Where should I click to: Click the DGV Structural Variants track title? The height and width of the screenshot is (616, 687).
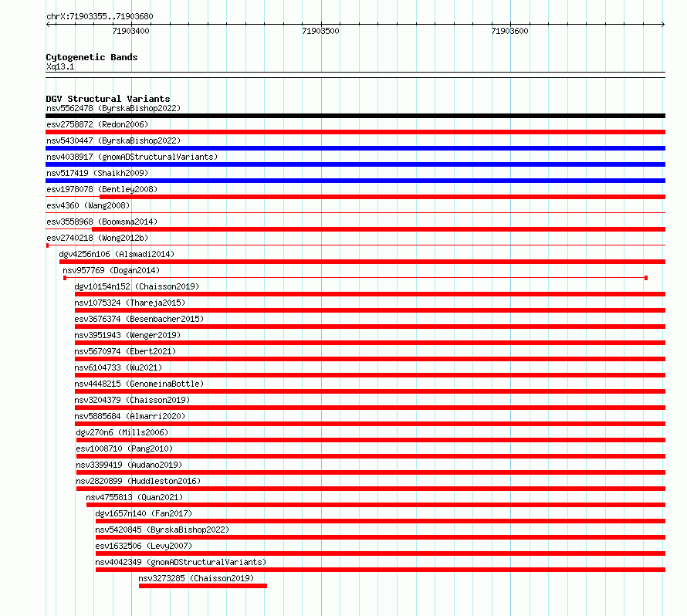[108, 99]
